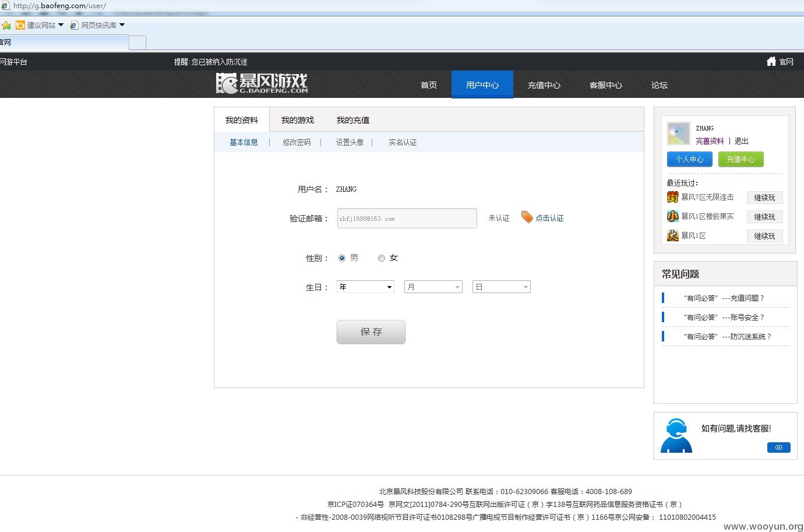The height and width of the screenshot is (532, 804).
Task: Click 继续玩 for 暴风7区无限连击
Action: [765, 198]
